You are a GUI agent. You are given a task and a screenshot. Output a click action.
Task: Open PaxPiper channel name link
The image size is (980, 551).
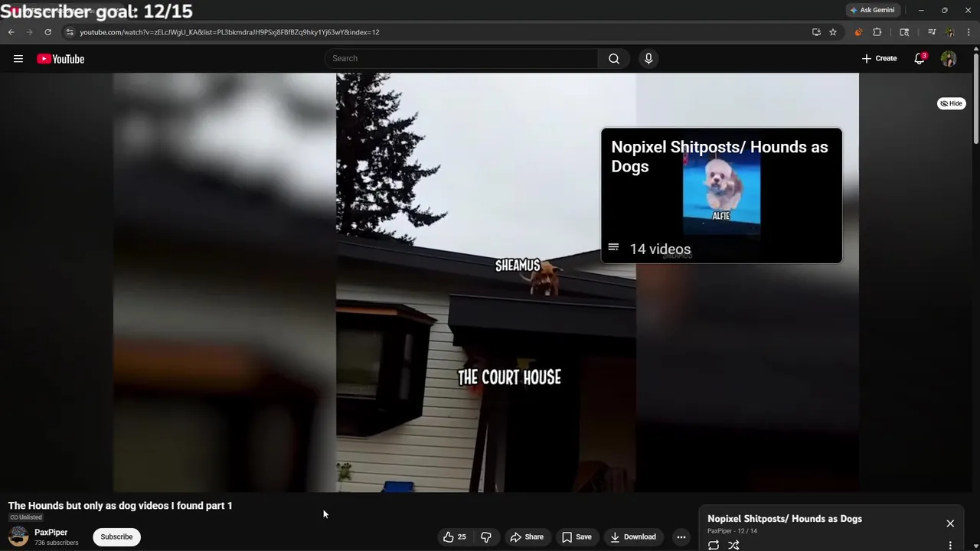tap(51, 533)
